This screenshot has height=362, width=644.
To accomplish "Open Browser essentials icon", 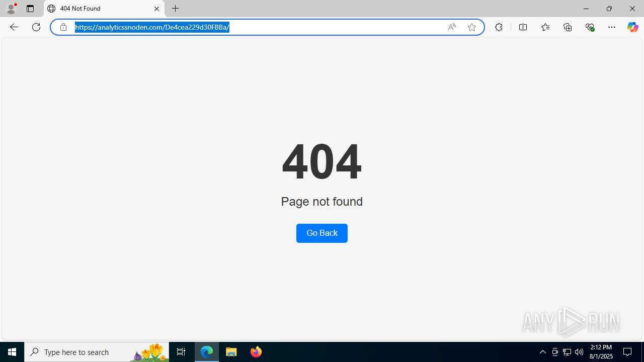I will click(590, 27).
